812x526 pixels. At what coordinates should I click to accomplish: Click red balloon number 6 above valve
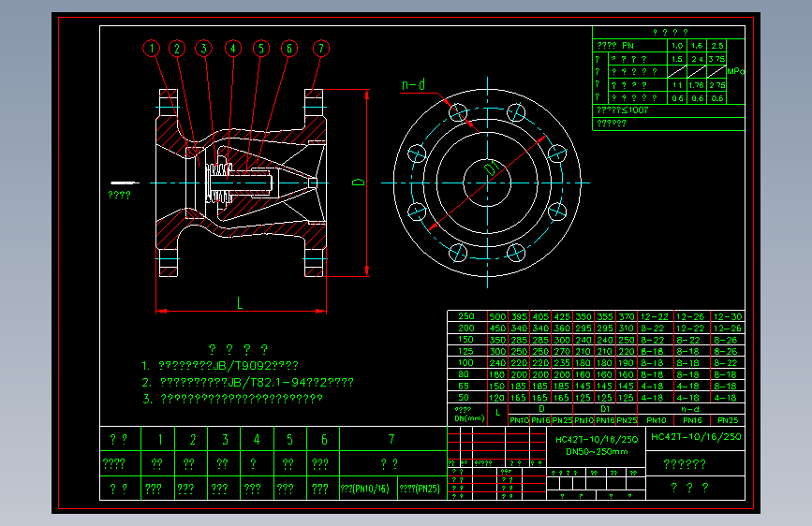click(289, 49)
